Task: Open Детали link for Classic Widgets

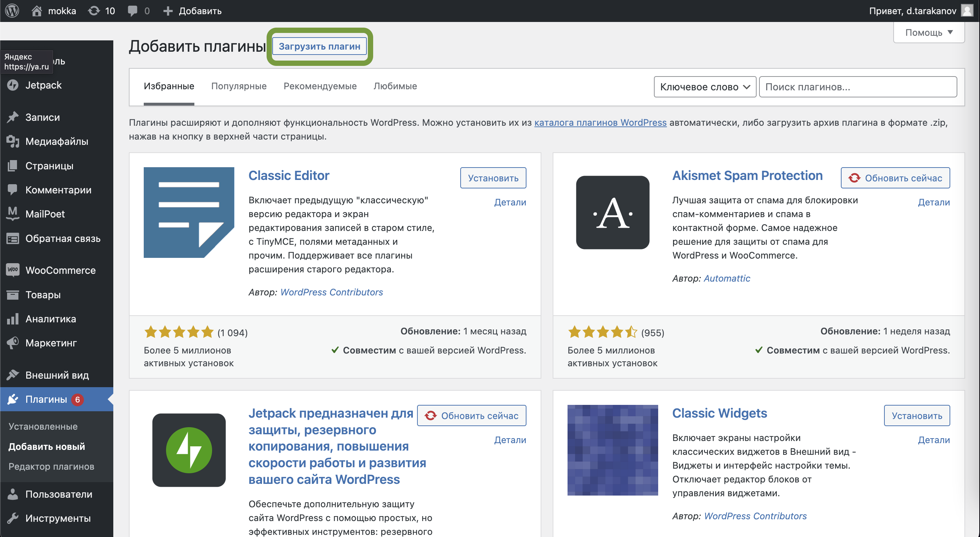Action: point(934,440)
